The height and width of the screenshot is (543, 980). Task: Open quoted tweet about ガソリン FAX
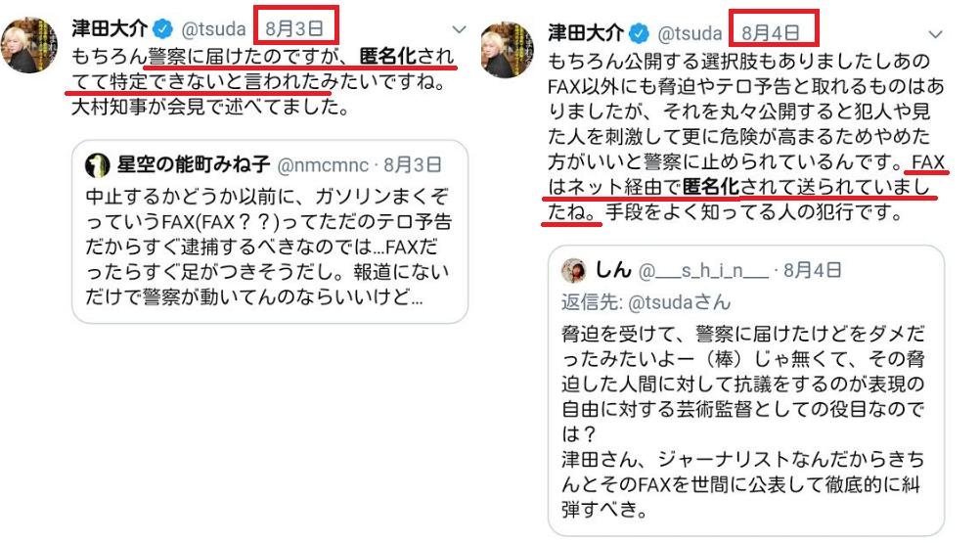[x=270, y=231]
